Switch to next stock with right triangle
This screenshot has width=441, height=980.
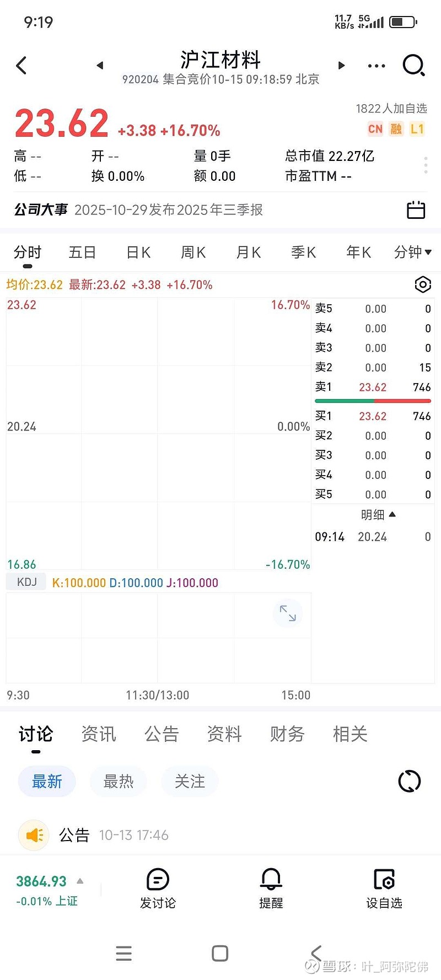click(341, 66)
